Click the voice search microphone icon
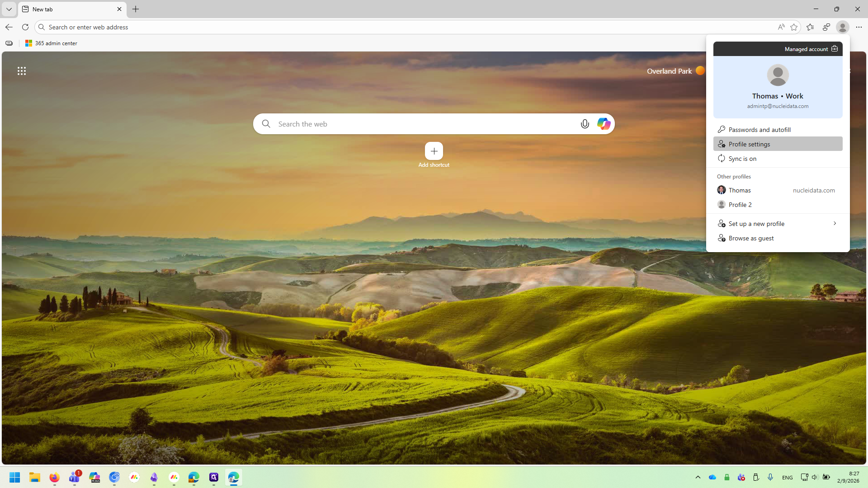The image size is (868, 488). [x=585, y=124]
